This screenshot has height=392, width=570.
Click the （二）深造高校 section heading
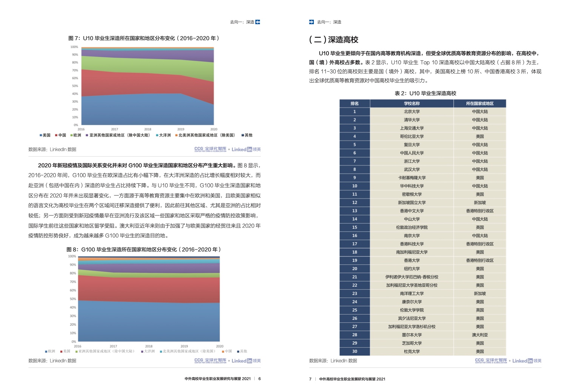(x=333, y=40)
